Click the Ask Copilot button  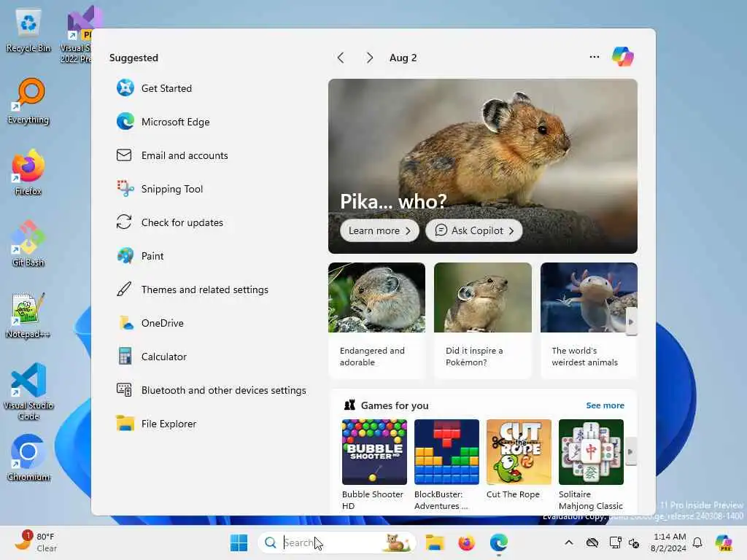click(x=474, y=230)
